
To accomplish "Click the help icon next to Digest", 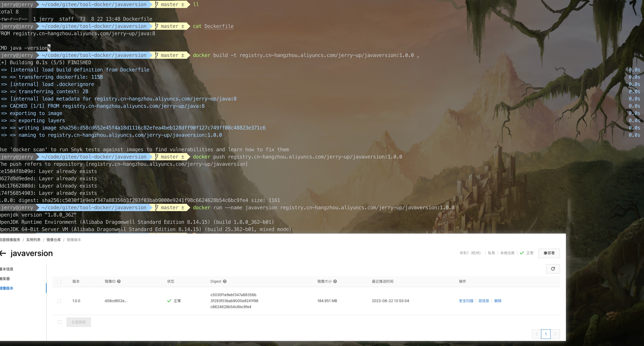I will click(224, 281).
